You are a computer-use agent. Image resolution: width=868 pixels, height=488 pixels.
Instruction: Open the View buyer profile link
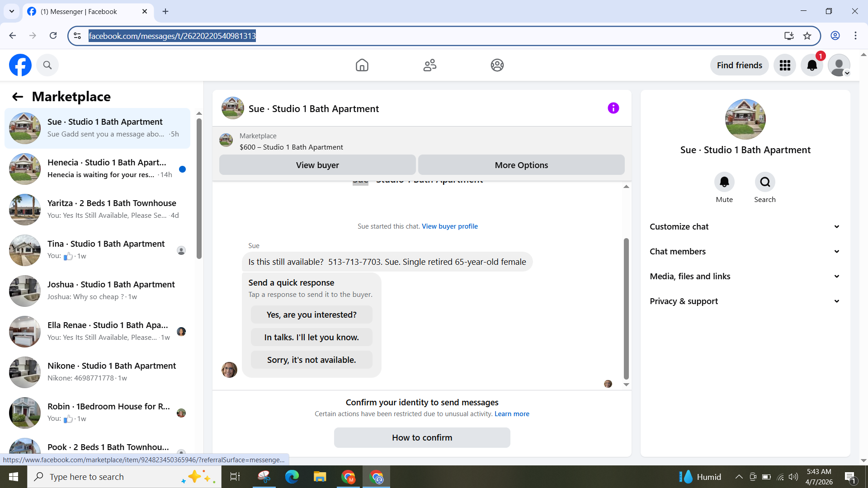coord(449,226)
